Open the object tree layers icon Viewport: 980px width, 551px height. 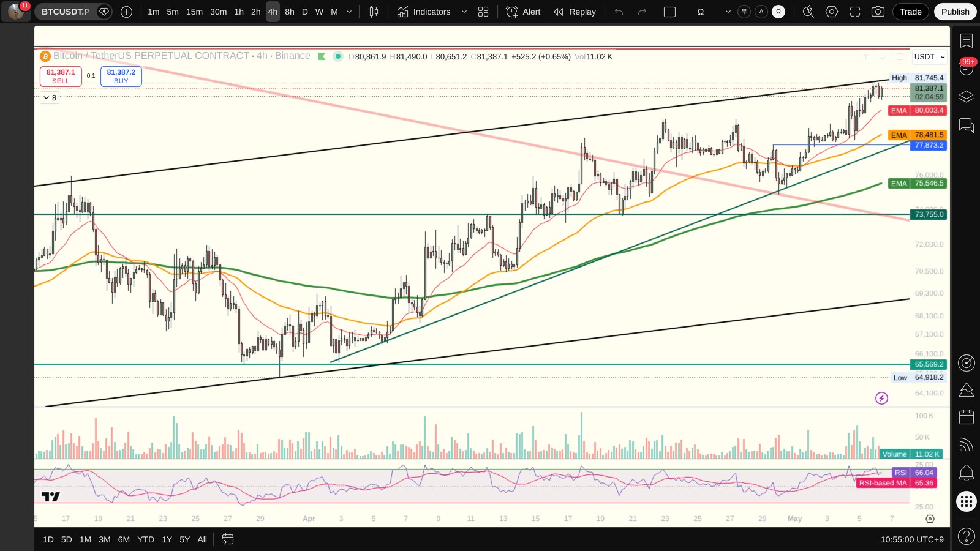(967, 97)
